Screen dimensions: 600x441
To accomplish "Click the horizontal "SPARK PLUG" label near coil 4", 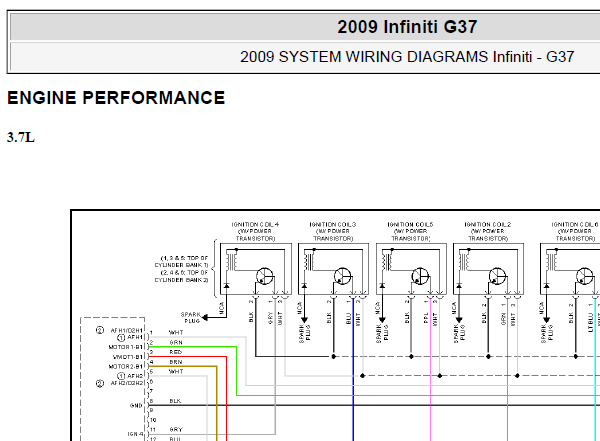I will [x=191, y=317].
